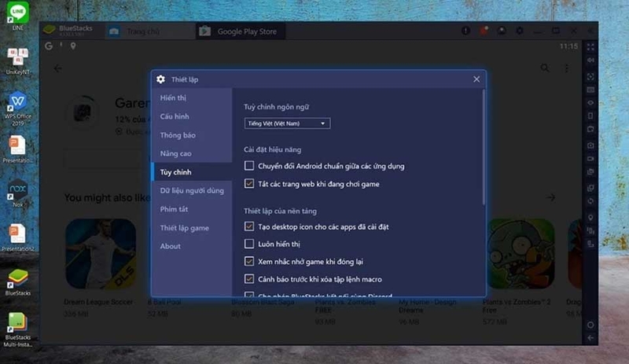Select the Thông báo settings tab
Viewport: 629px width, 364px height.
(x=192, y=135)
